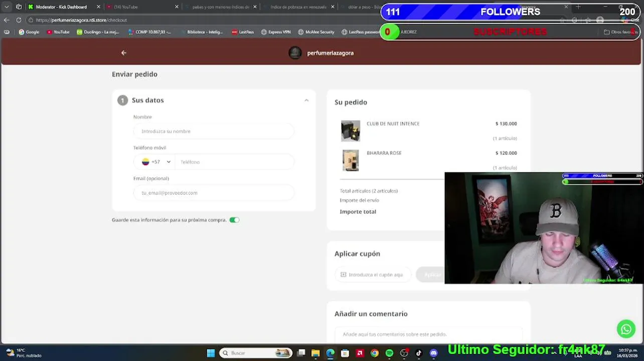View site info padlock icon
Viewport: 644px width, 361px height.
click(31, 20)
